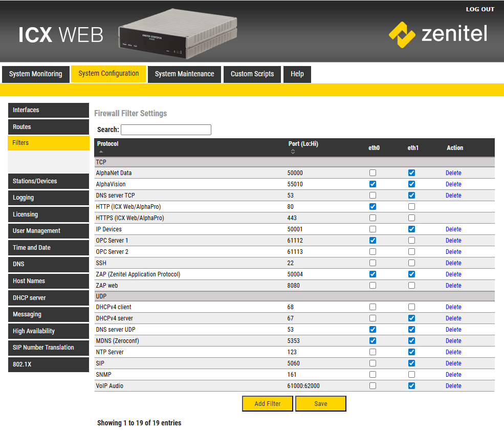Viewport: 504px width, 431px height.
Task: Delete the AlphaVision filter
Action: coord(453,184)
